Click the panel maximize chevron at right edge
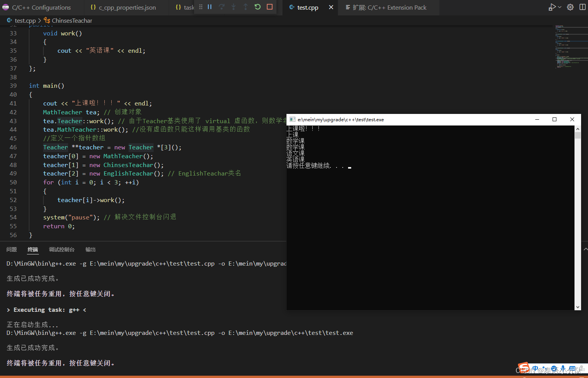 tap(585, 249)
